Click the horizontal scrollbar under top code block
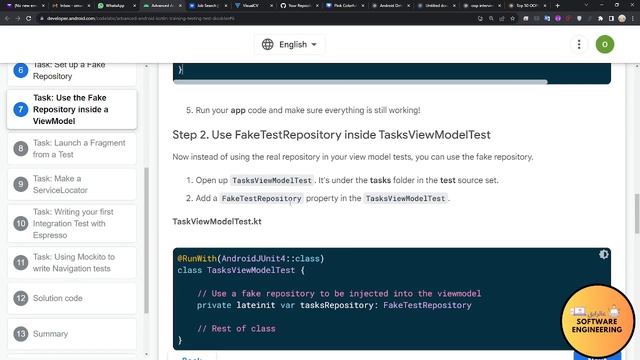This screenshot has height=360, width=640. tap(360, 82)
